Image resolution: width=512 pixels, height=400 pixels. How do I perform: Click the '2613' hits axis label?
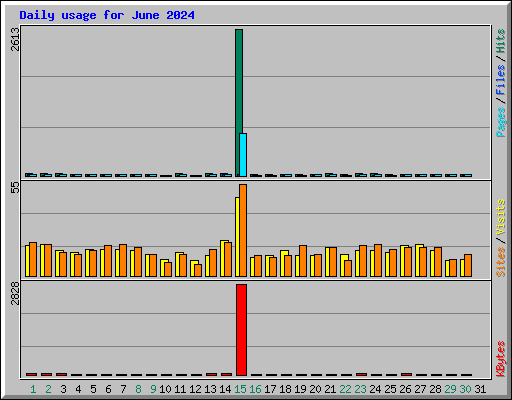tap(15, 39)
